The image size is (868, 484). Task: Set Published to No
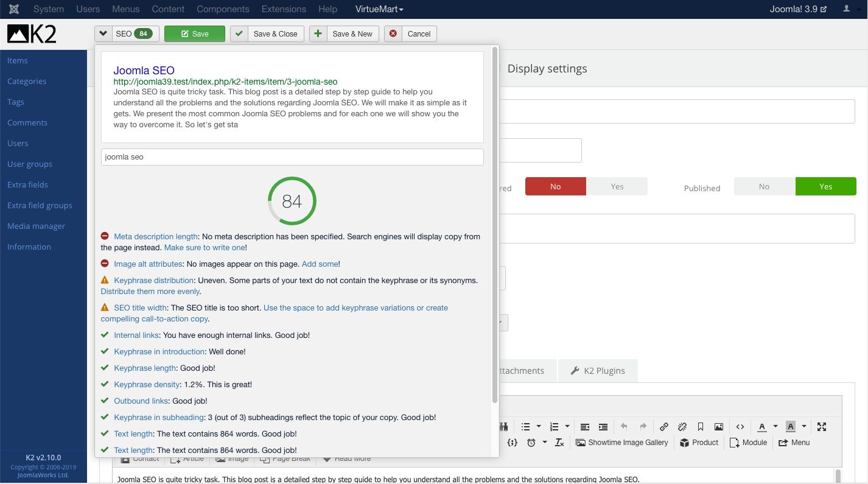click(765, 186)
